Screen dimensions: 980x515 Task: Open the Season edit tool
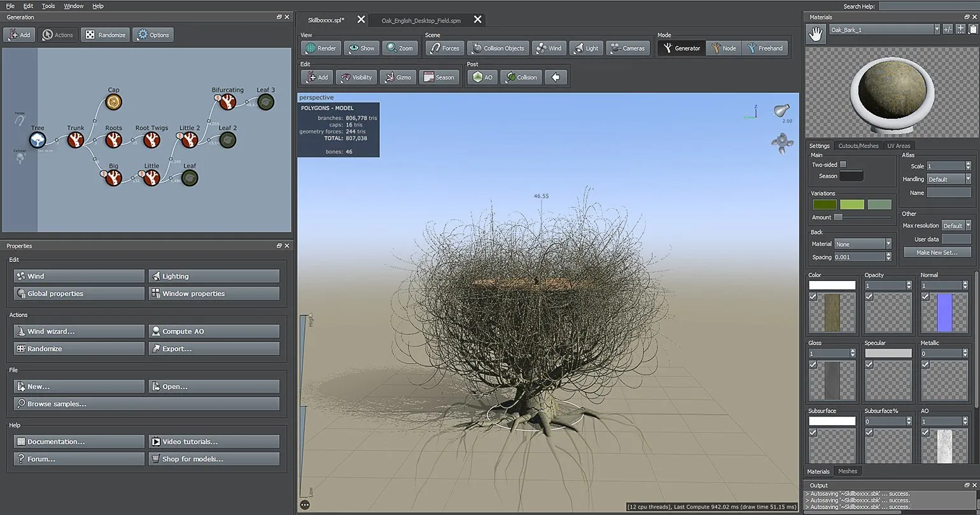point(438,78)
